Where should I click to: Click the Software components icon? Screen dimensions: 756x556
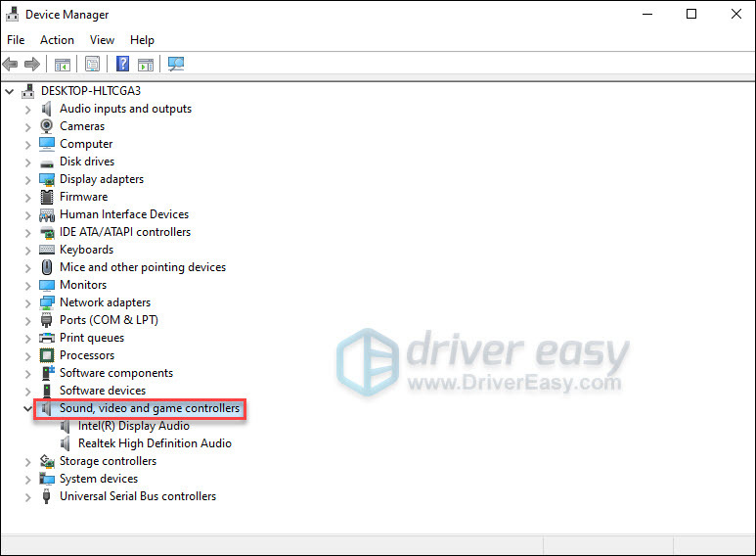click(48, 373)
